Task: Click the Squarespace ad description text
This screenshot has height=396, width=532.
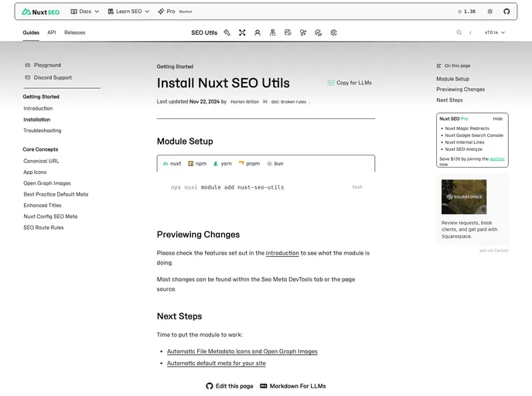Action: 469,230
